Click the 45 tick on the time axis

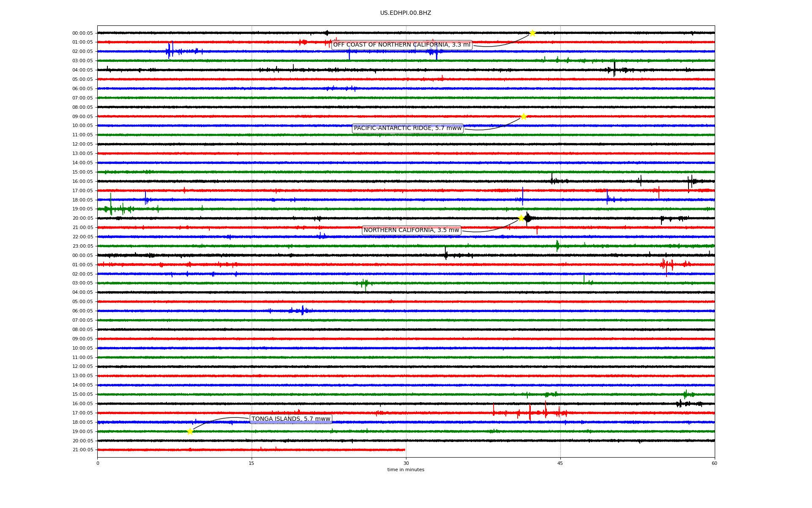click(560, 463)
